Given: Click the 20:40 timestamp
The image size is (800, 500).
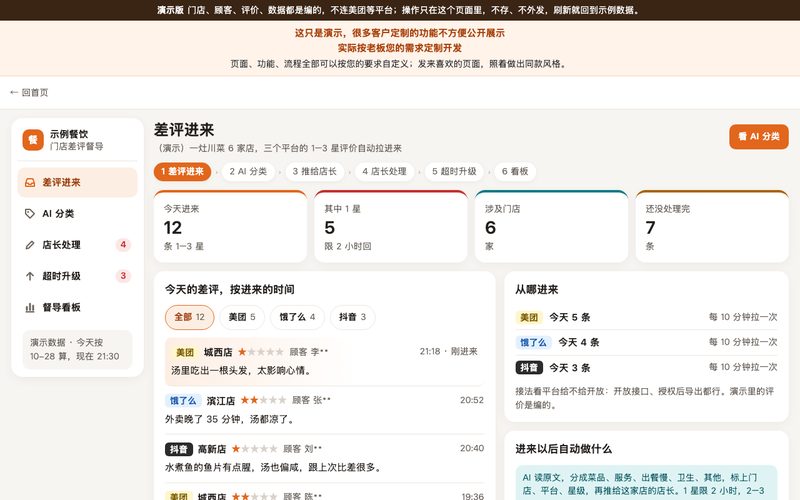Looking at the screenshot, I should tap(471, 448).
